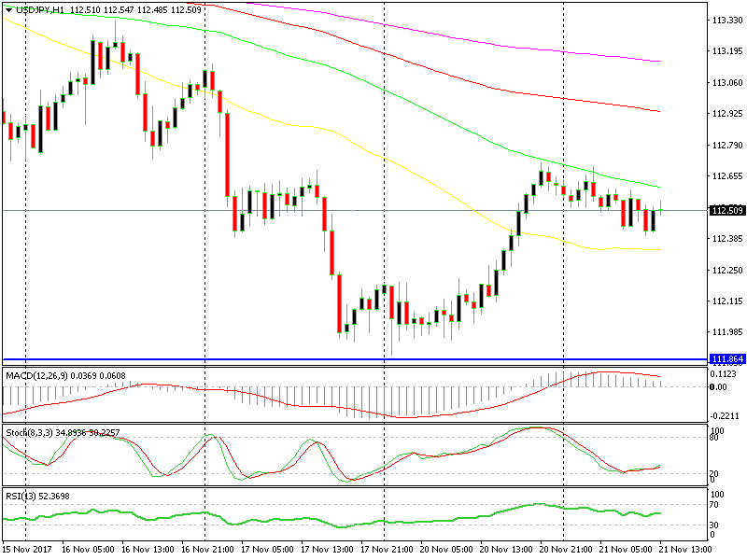Click the USDJPY,H1 price header text
This screenshot has width=747, height=560.
pyautogui.click(x=108, y=9)
